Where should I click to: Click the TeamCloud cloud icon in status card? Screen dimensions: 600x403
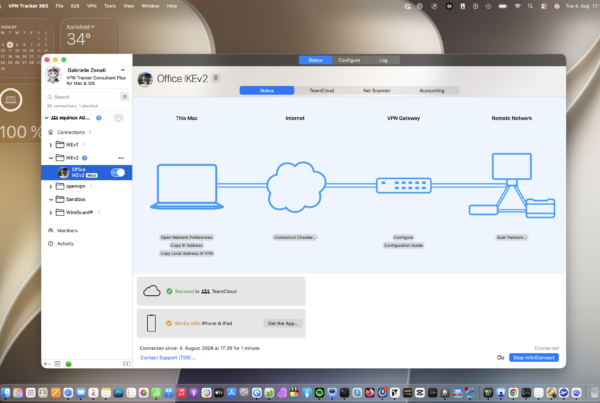[x=152, y=291]
